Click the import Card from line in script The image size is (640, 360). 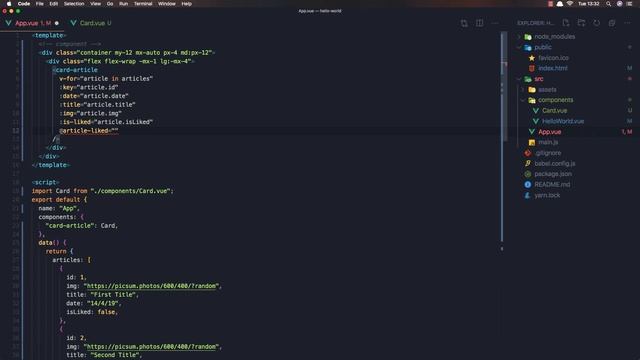(102, 191)
